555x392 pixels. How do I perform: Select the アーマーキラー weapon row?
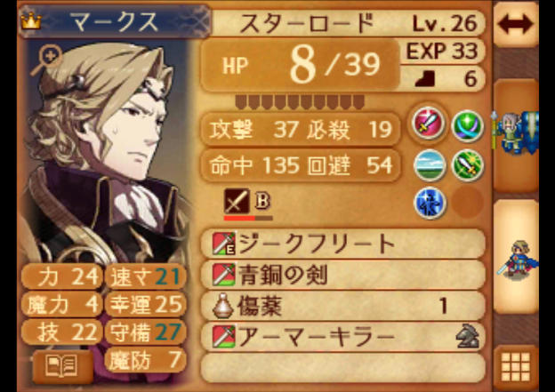pyautogui.click(x=342, y=337)
